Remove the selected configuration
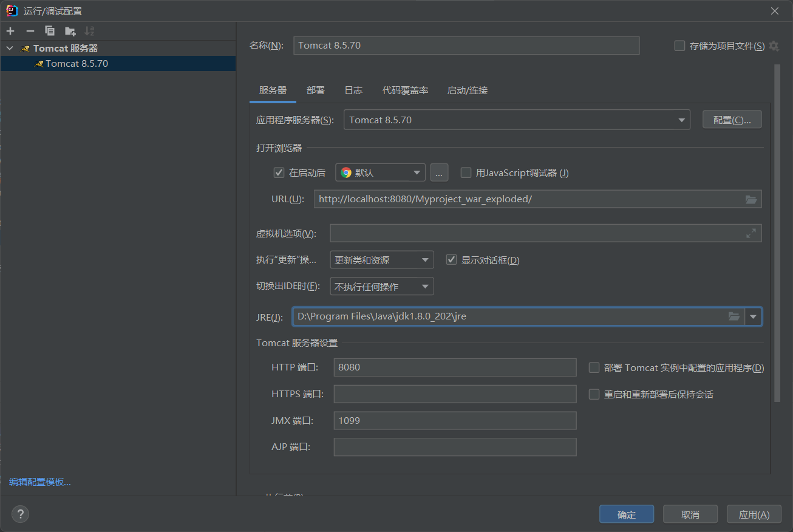The height and width of the screenshot is (532, 793). click(30, 31)
